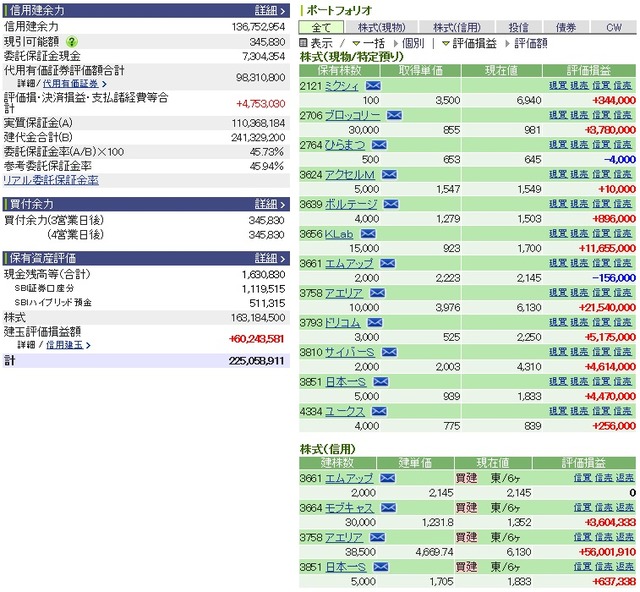Screen dimensions: 640x592
Task: Select the 一括 display option
Action: pyautogui.click(x=373, y=43)
